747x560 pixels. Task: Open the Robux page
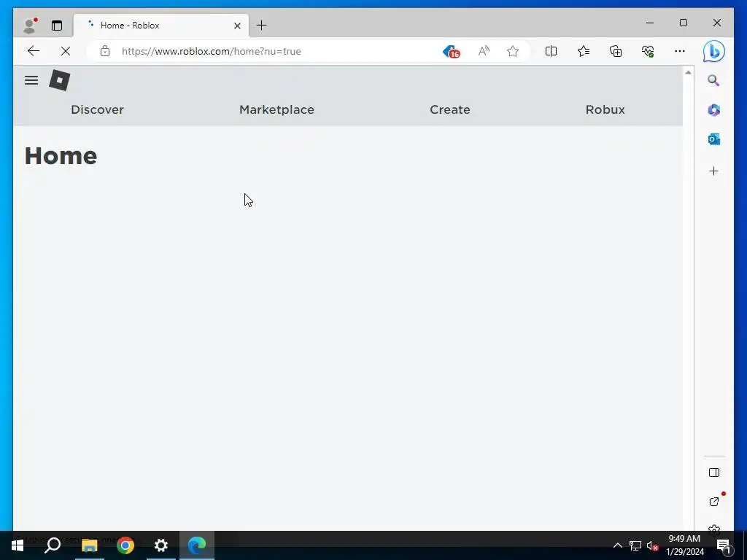point(605,109)
